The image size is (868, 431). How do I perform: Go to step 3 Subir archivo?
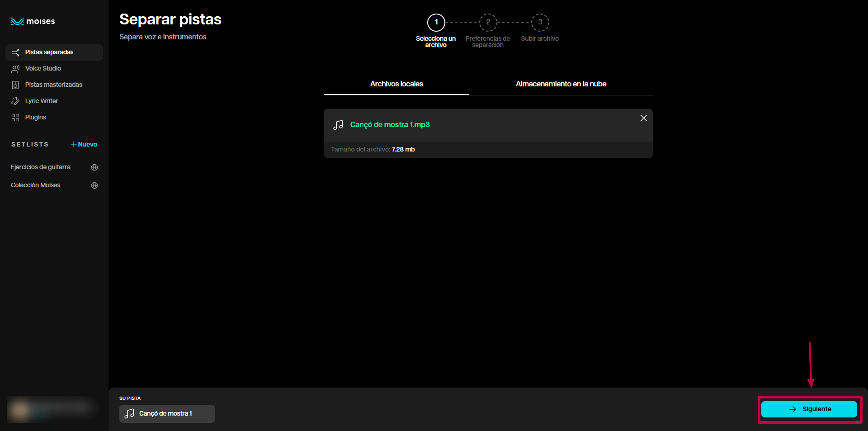[x=540, y=22]
